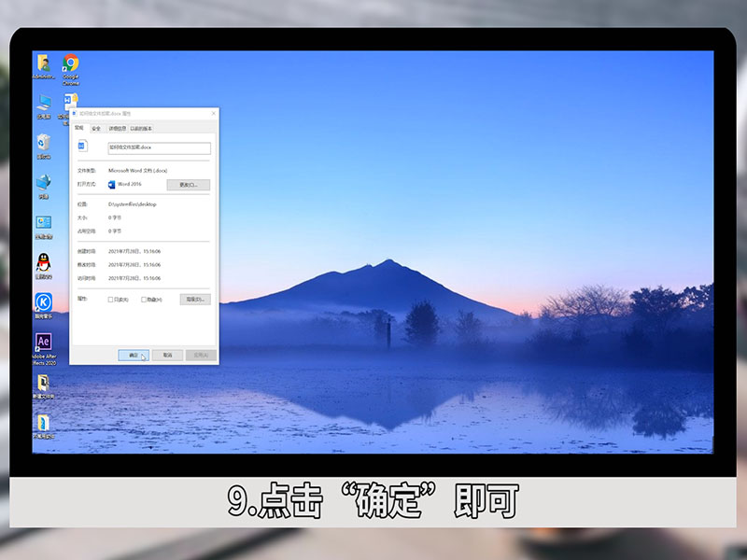
Task: Click the 取消 (Cancel) button
Action: [165, 353]
